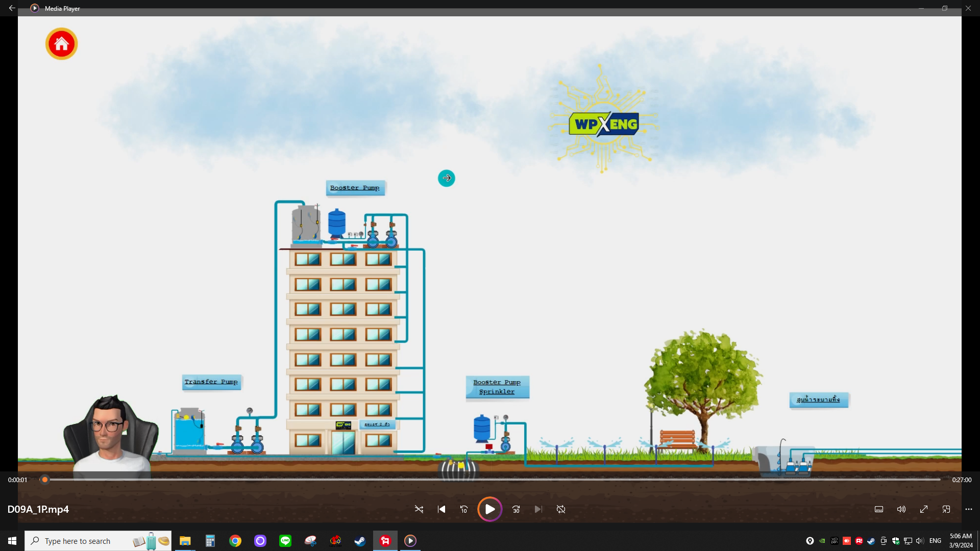Viewport: 980px width, 551px height.
Task: Click the teal right-arrow circle button
Action: click(447, 178)
